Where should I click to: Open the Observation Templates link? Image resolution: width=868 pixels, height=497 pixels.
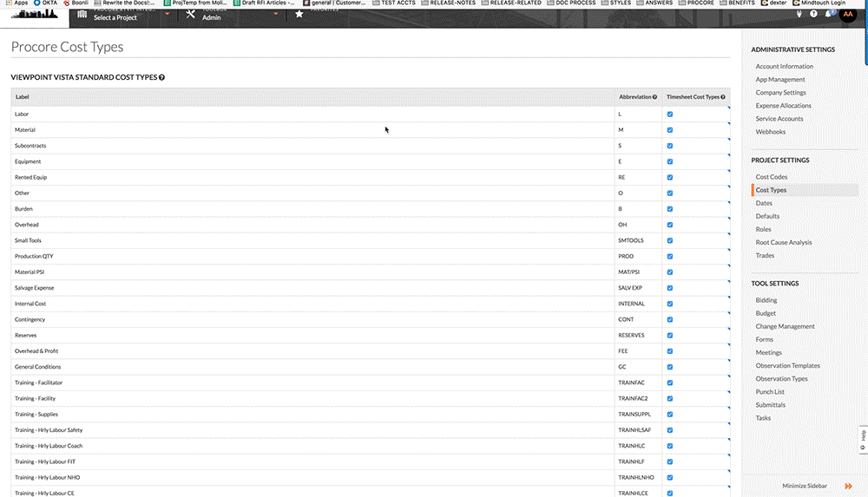pos(787,366)
